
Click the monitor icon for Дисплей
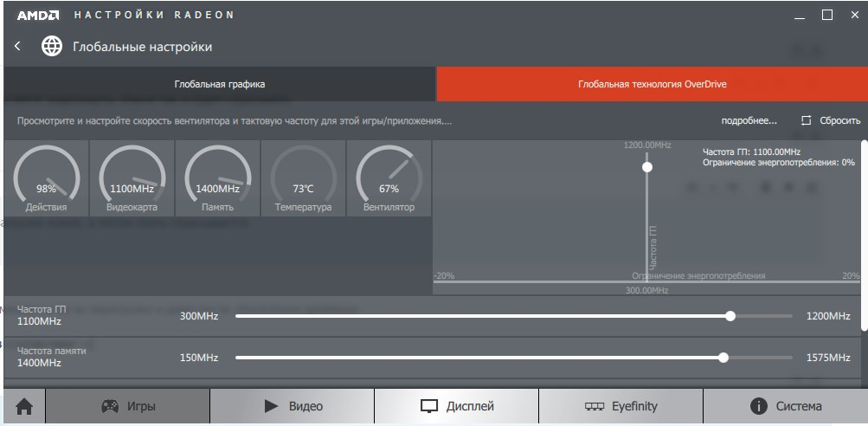coord(430,406)
